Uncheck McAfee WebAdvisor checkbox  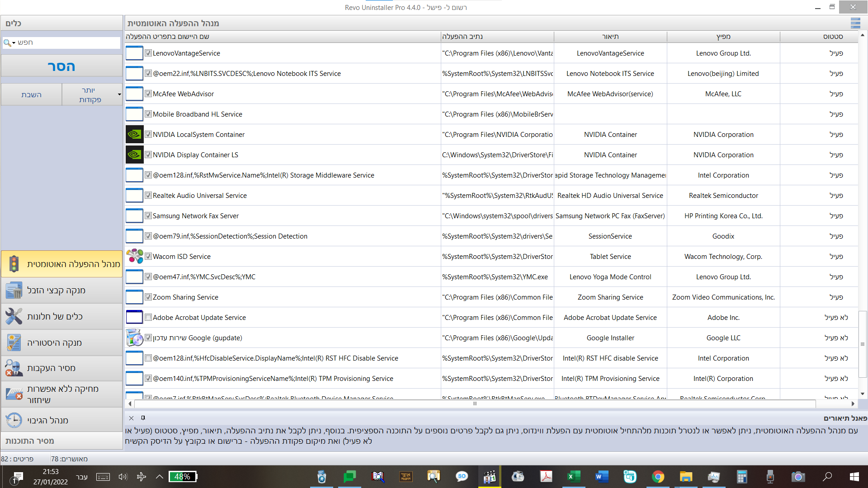tap(148, 94)
